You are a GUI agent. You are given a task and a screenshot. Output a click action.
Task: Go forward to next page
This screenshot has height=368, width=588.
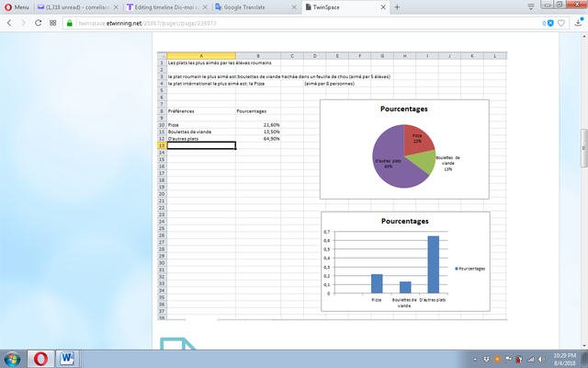tap(23, 23)
